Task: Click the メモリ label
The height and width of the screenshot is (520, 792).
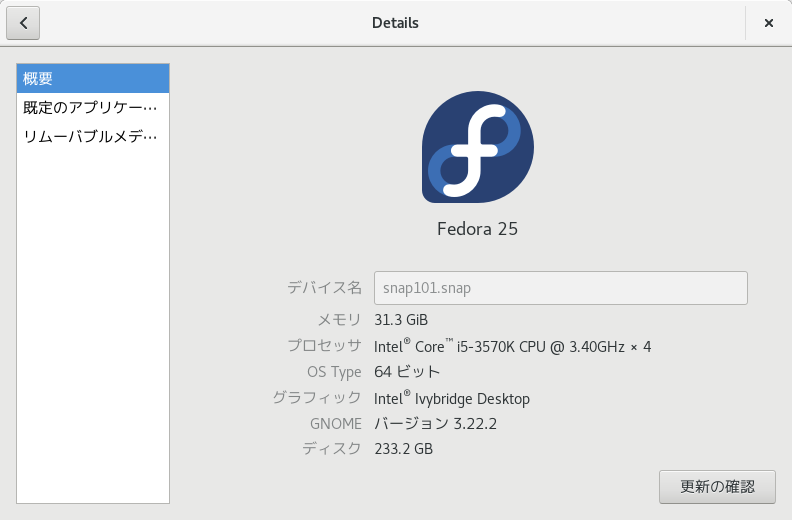Action: [x=339, y=320]
